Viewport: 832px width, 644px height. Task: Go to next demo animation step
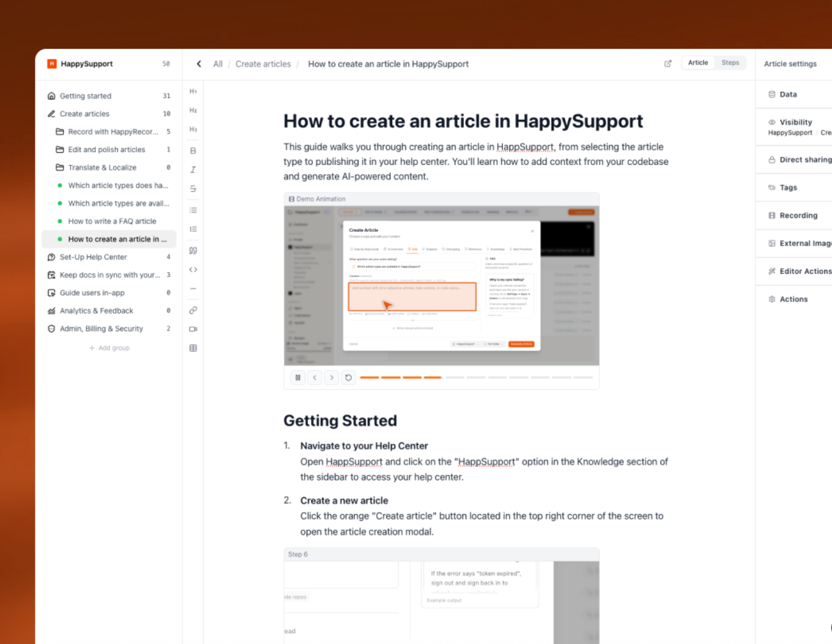point(332,377)
